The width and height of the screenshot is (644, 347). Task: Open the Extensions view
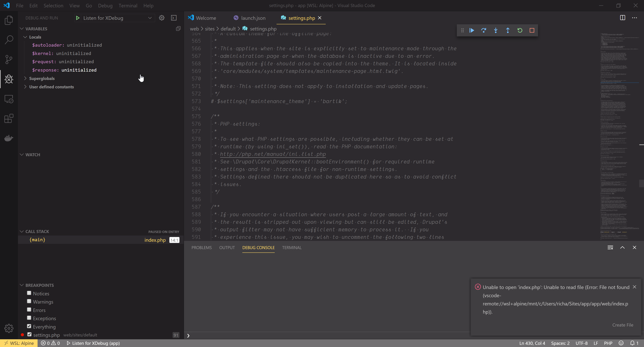coord(9,118)
